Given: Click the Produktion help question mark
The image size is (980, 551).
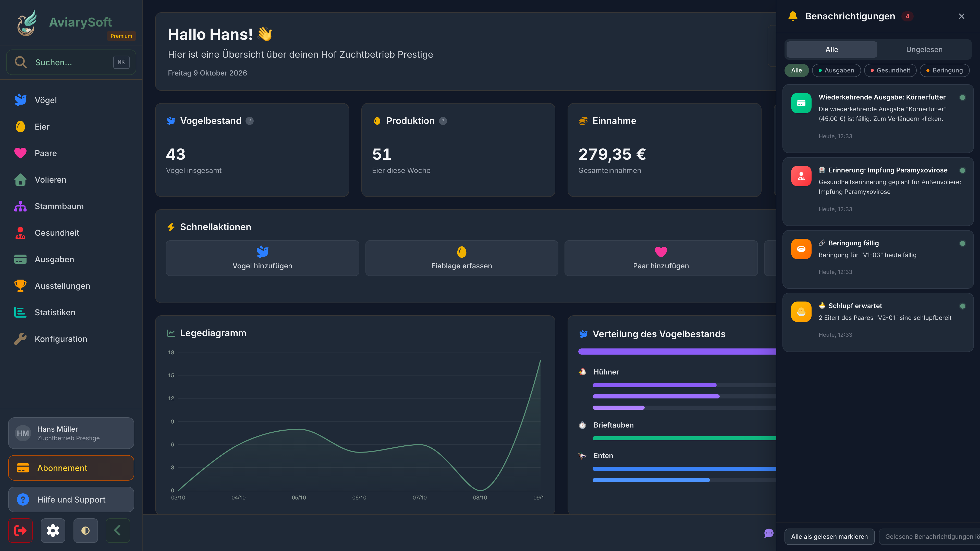Looking at the screenshot, I should pyautogui.click(x=443, y=121).
